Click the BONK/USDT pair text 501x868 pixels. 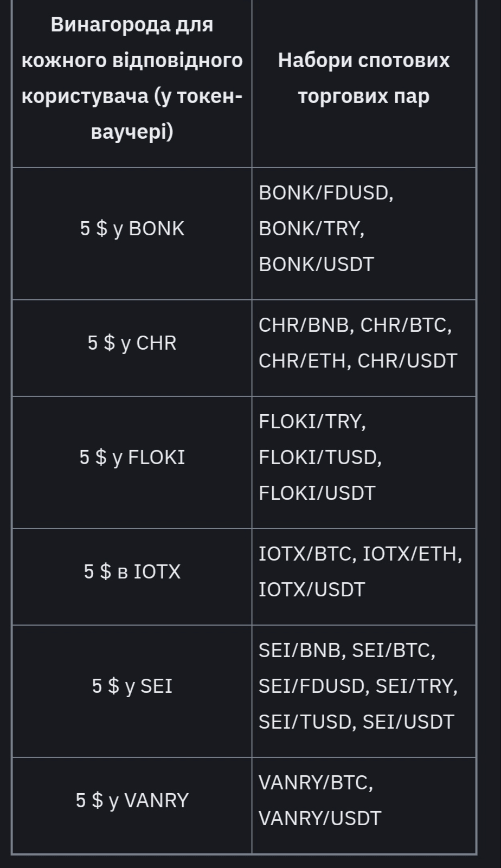[316, 265]
